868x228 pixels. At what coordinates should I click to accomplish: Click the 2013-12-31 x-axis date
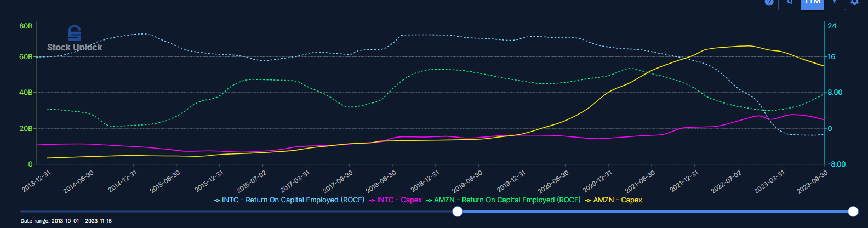pyautogui.click(x=36, y=181)
